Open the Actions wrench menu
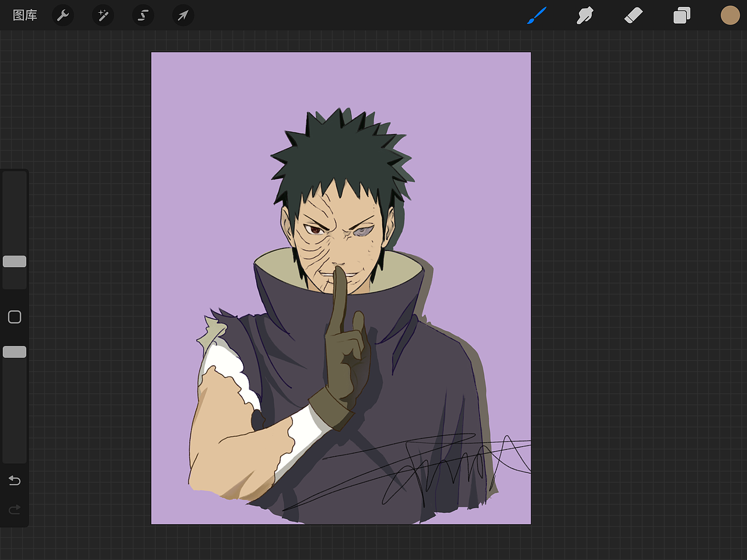This screenshot has height=560, width=747. pyautogui.click(x=63, y=15)
